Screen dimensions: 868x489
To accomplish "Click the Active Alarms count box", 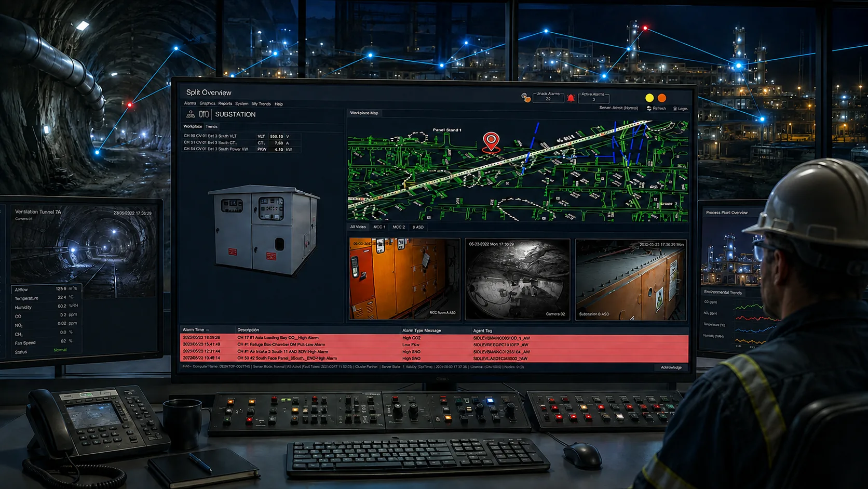I will point(593,97).
